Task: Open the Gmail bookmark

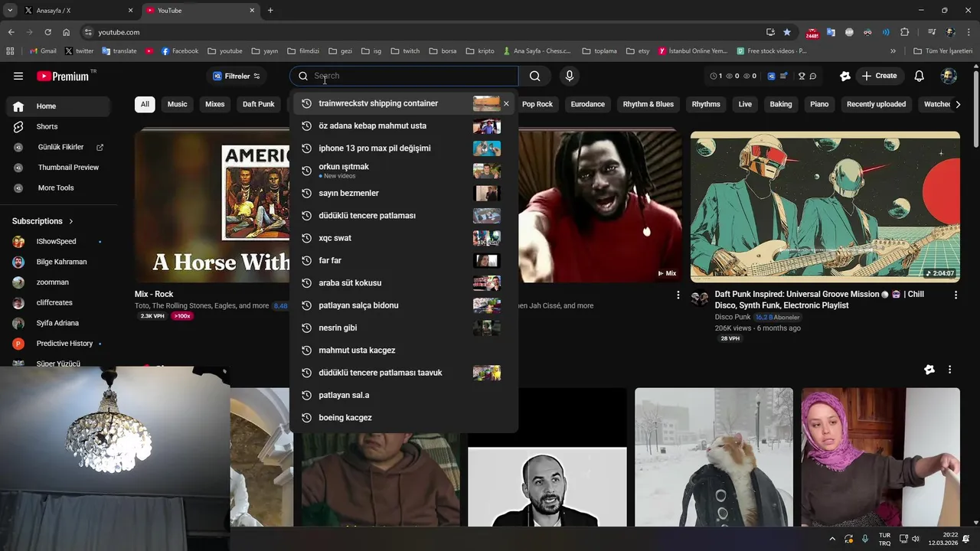Action: (x=43, y=51)
